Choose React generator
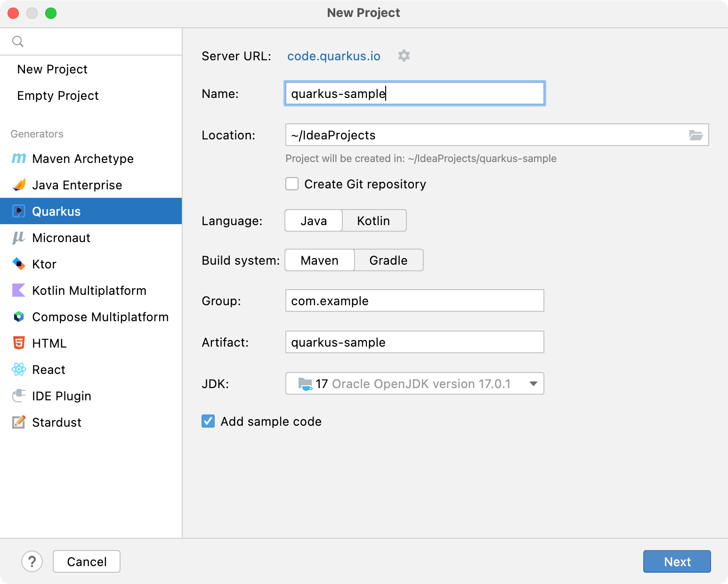Viewport: 728px width, 584px height. pos(91,370)
